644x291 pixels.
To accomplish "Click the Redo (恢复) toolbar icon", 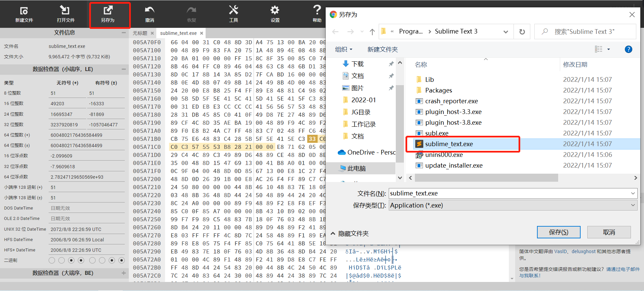I will (x=192, y=14).
